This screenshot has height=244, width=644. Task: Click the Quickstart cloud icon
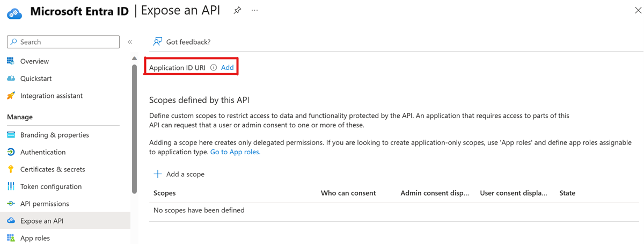(11, 78)
